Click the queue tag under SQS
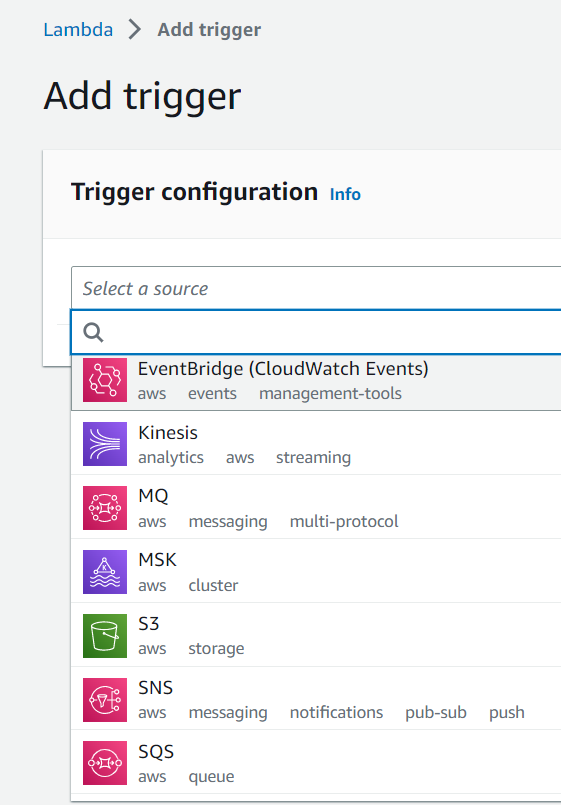561x805 pixels. pos(211,777)
